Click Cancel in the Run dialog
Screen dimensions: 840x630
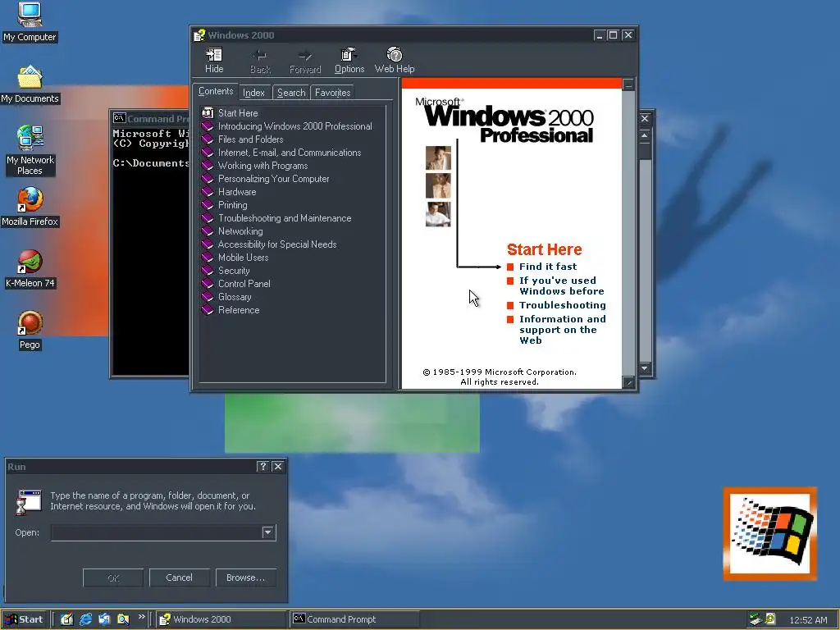pyautogui.click(x=179, y=578)
